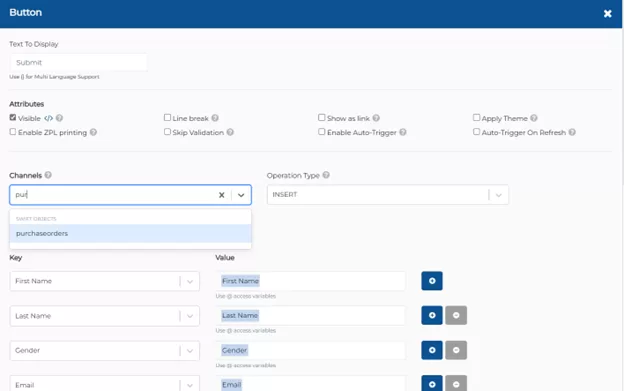This screenshot has width=624, height=391.
Task: Add row after Gender
Action: coord(432,350)
